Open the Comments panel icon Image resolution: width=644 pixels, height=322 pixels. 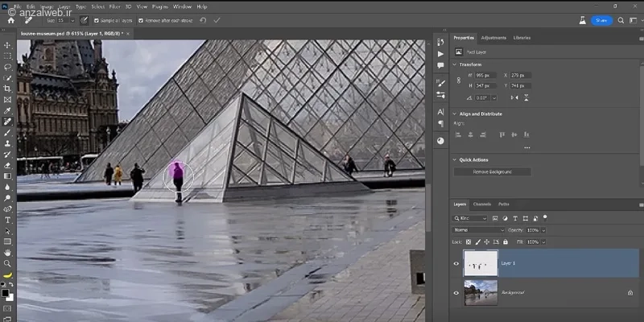440,65
